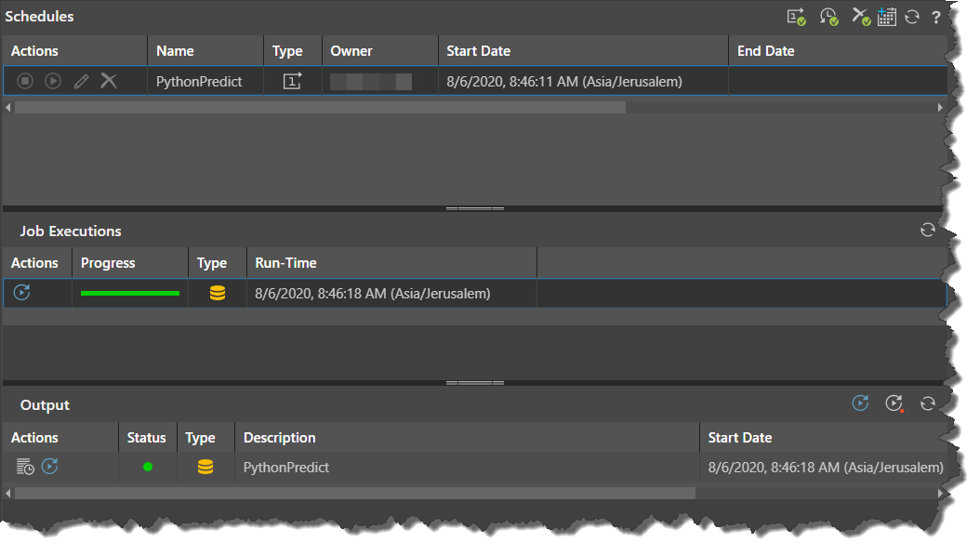
Task: Click the green progress bar in Job Executions
Action: point(130,294)
